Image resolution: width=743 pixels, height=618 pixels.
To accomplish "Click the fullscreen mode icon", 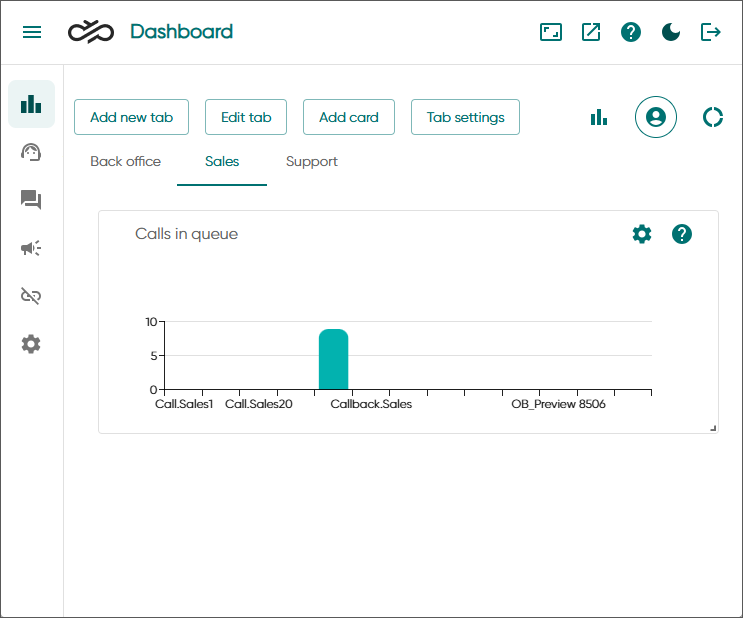I will (551, 32).
